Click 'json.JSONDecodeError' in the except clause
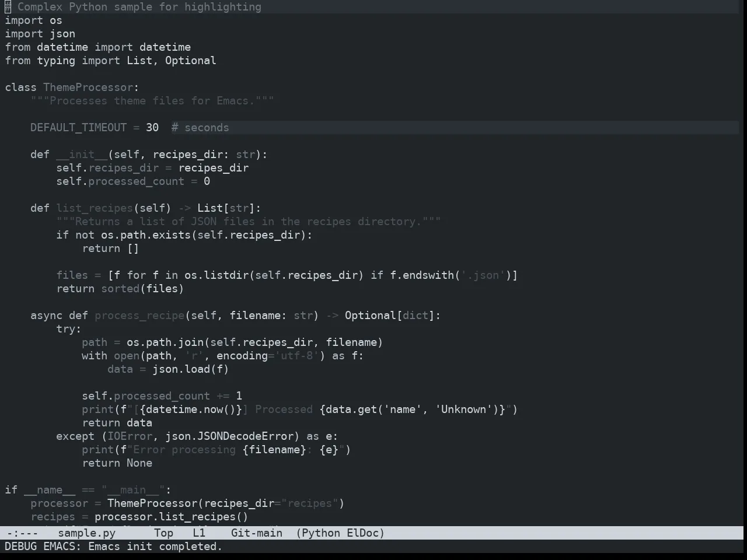 click(229, 436)
